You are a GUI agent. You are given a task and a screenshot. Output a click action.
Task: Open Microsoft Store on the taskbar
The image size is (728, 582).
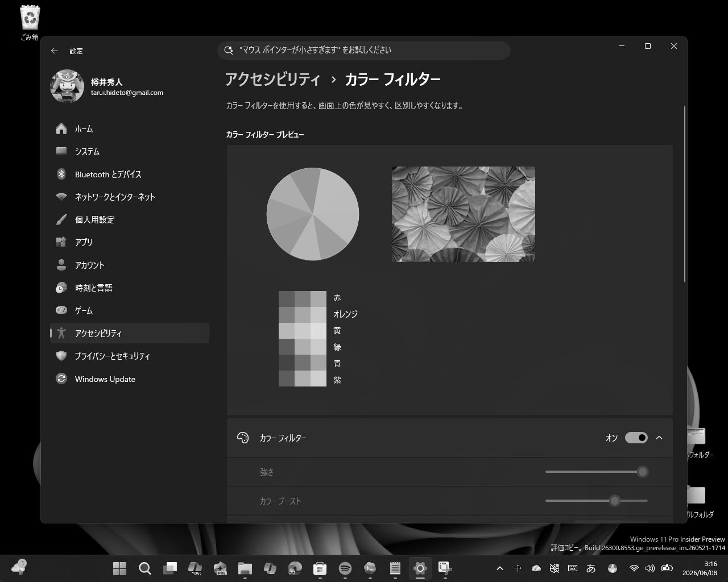(320, 568)
